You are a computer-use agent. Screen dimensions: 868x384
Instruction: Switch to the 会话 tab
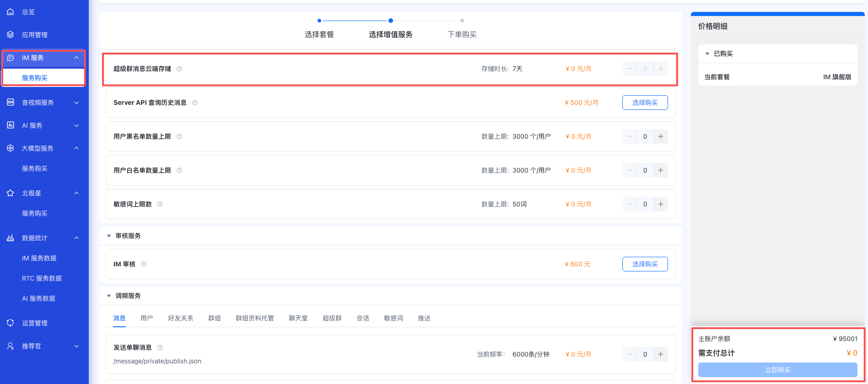(x=363, y=318)
